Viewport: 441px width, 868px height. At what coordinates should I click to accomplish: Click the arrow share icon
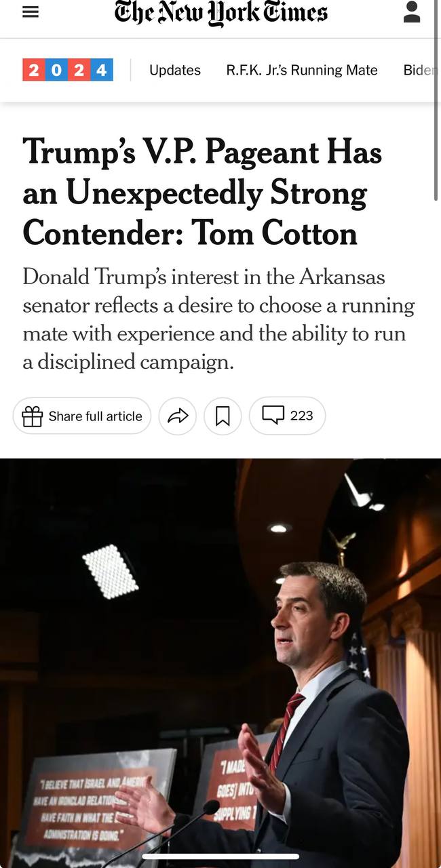178,416
